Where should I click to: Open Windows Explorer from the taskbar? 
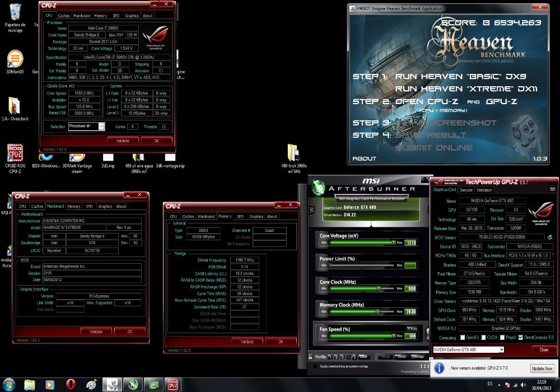[30, 385]
